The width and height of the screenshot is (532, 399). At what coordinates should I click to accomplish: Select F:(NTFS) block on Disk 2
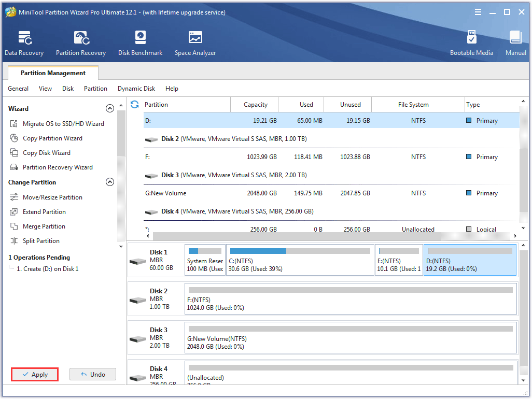(351, 299)
